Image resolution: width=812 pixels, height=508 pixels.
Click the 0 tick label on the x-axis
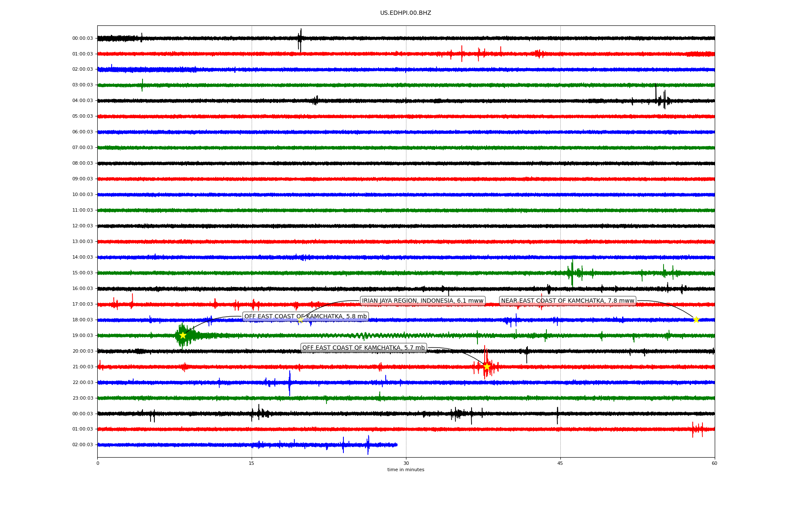[x=98, y=463]
